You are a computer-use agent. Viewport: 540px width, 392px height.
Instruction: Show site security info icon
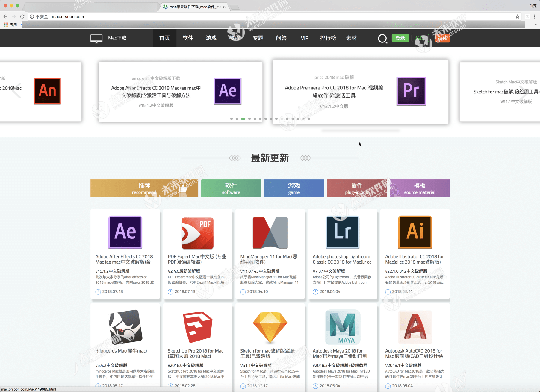click(x=32, y=17)
